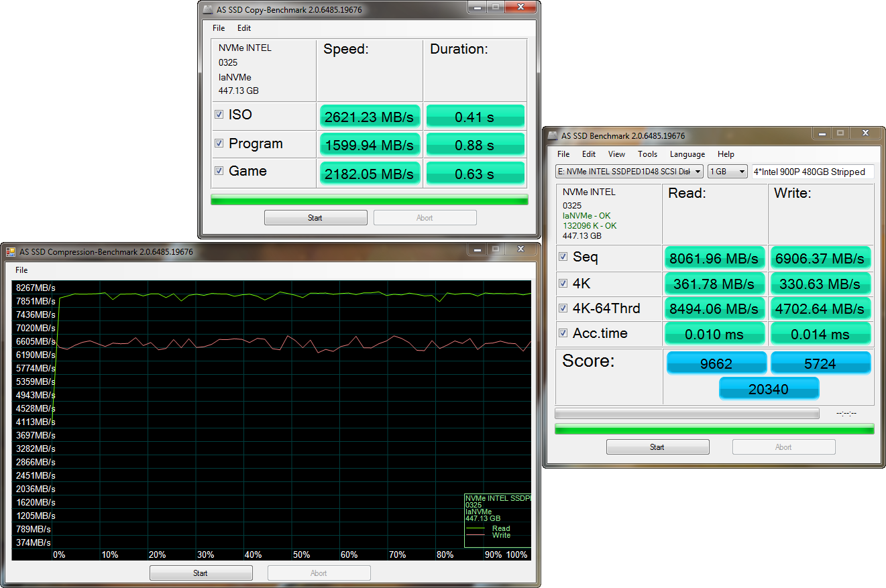Click the read score 9662

coord(716,363)
